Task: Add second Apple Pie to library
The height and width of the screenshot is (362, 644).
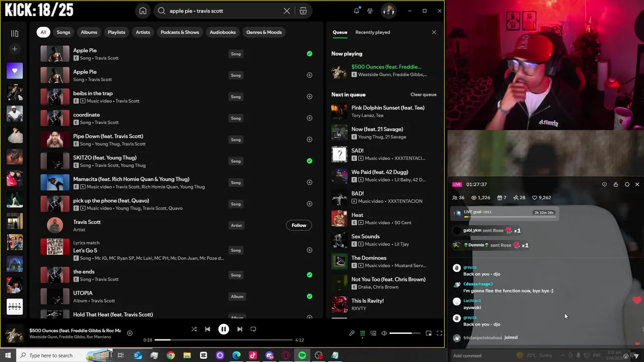Action: coord(309,75)
